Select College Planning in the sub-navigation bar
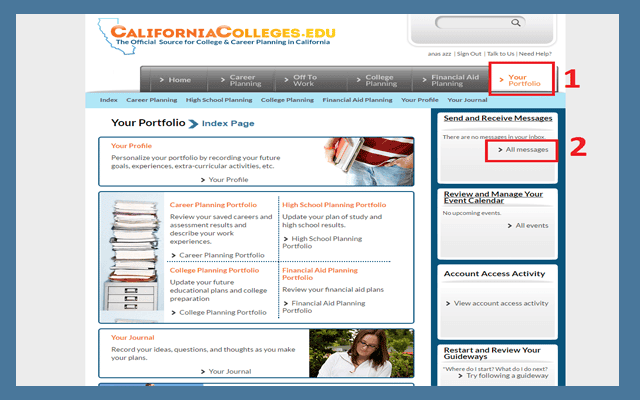 (x=287, y=100)
